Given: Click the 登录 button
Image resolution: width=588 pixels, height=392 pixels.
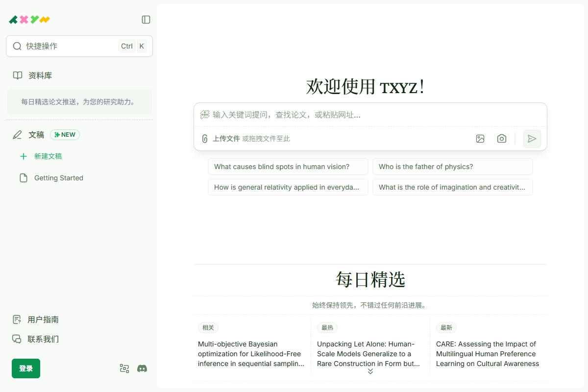Looking at the screenshot, I should click(25, 368).
